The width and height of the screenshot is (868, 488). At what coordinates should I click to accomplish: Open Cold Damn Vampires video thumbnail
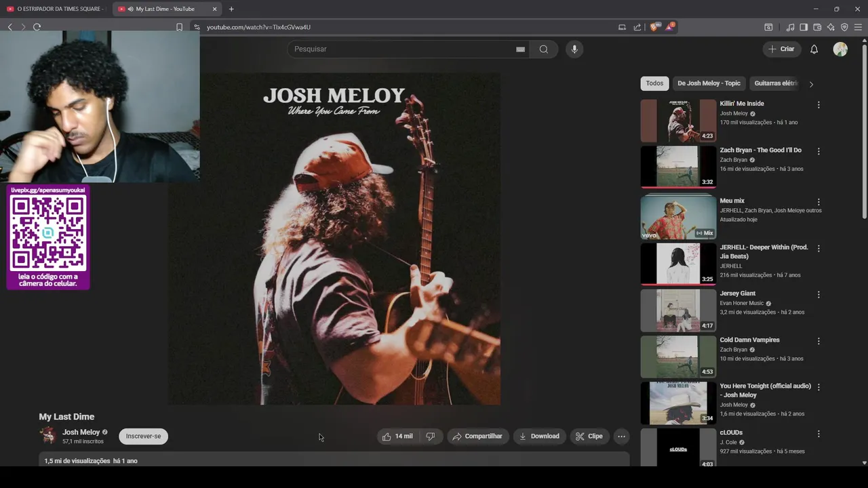click(x=678, y=357)
